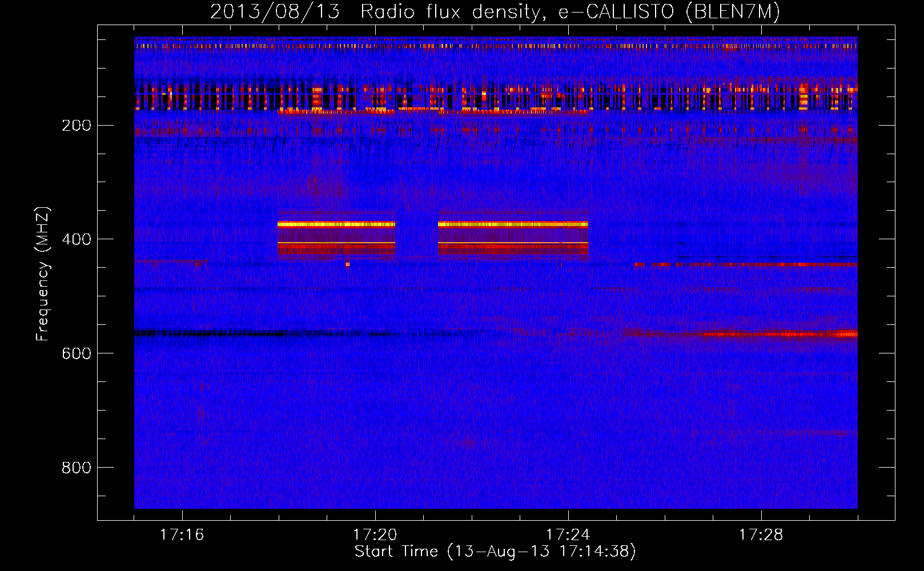Click the '200' frequency tick label
This screenshot has width=924, height=571.
pyautogui.click(x=77, y=126)
